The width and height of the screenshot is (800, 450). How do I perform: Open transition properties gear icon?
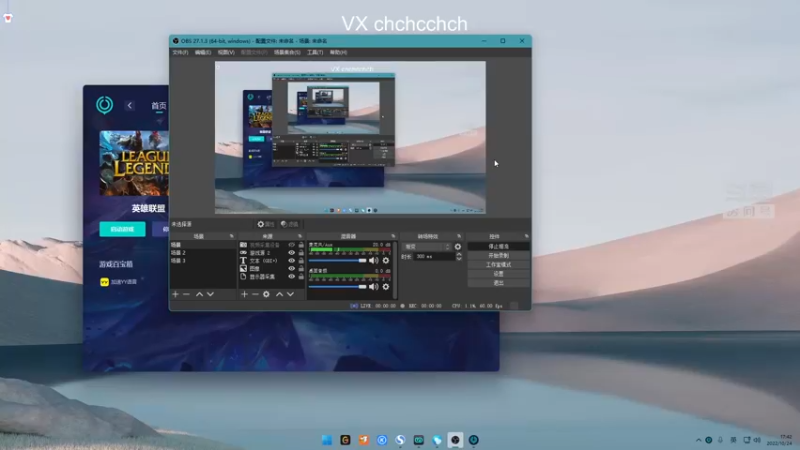[x=458, y=247]
